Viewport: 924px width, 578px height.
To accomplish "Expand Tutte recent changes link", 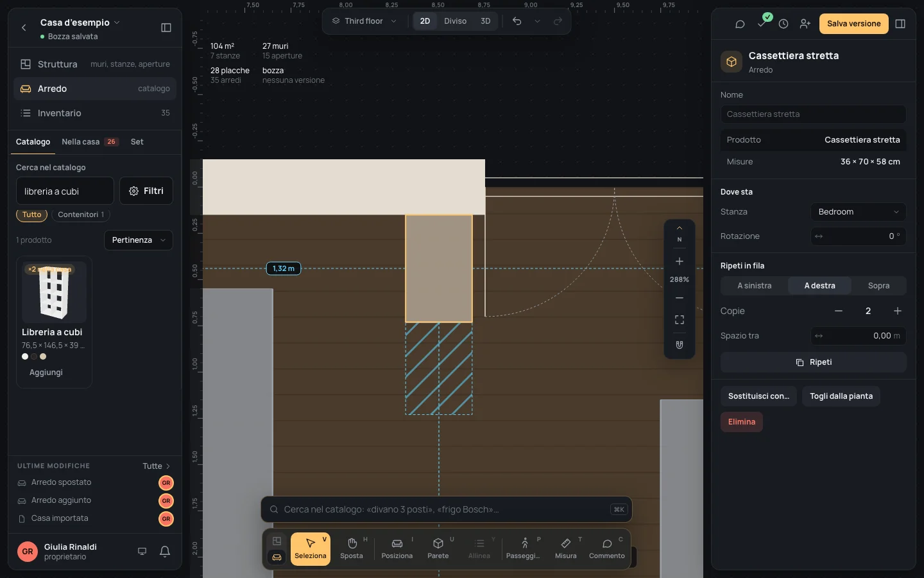I will (157, 466).
